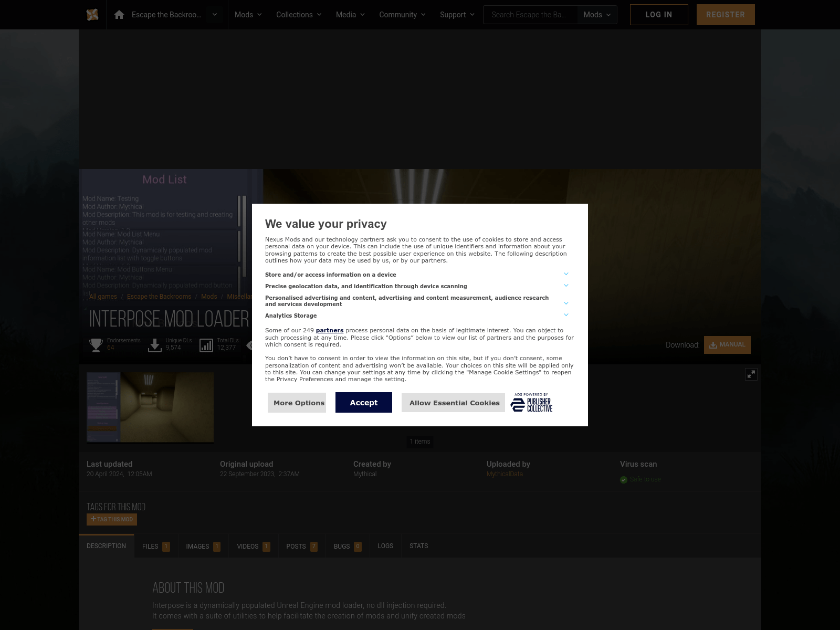The width and height of the screenshot is (840, 630).
Task: Focus the Search Escape the Backrooms field
Action: (x=530, y=15)
